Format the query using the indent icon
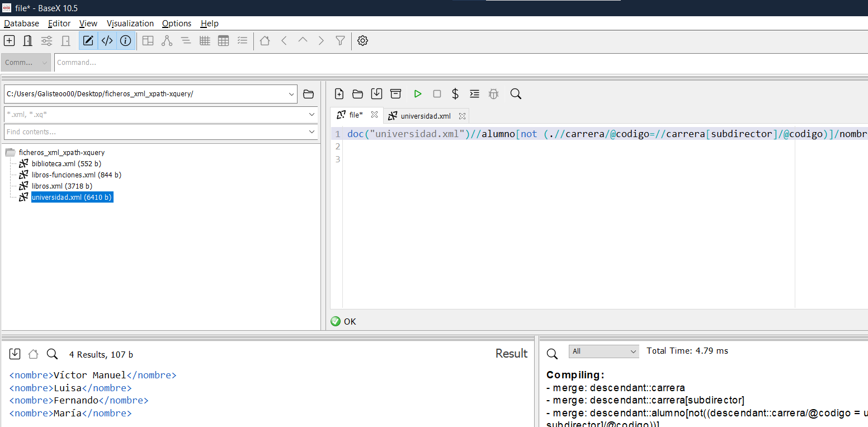This screenshot has width=868, height=427. pos(474,93)
